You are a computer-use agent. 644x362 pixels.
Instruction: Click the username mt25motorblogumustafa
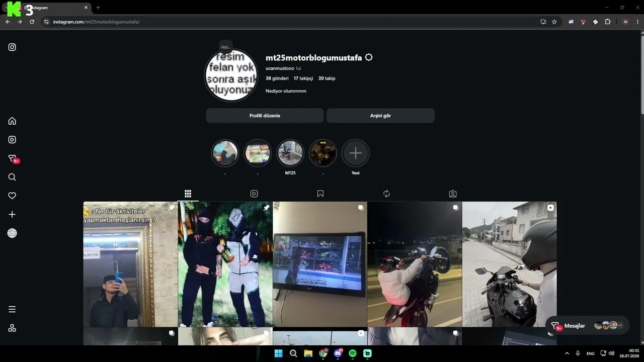click(x=313, y=58)
